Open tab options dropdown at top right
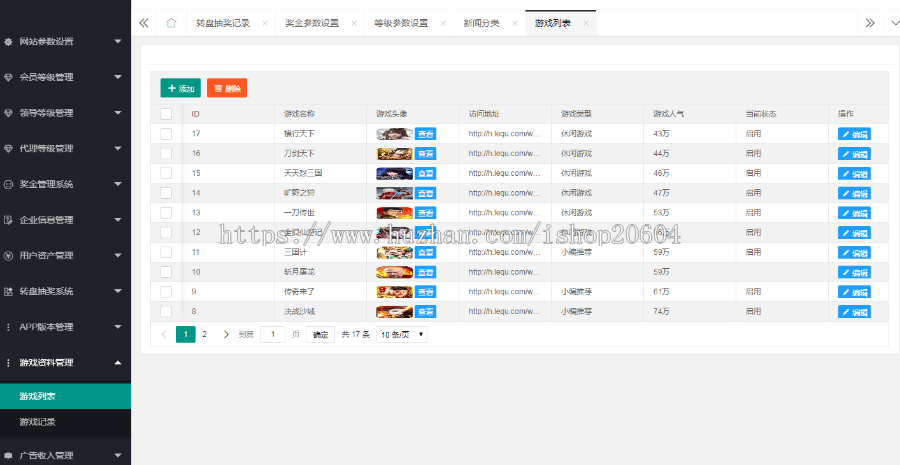900x465 pixels. [893, 24]
